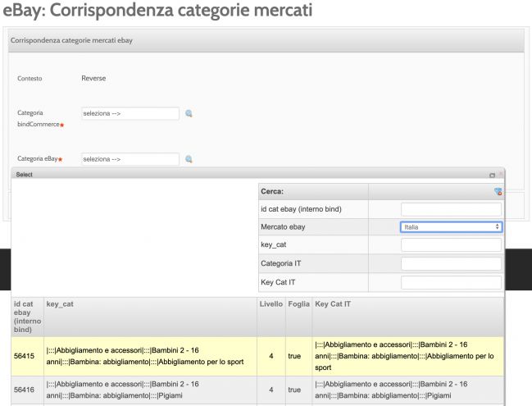Click Key Cat IT cell of row 56415

coord(408,356)
